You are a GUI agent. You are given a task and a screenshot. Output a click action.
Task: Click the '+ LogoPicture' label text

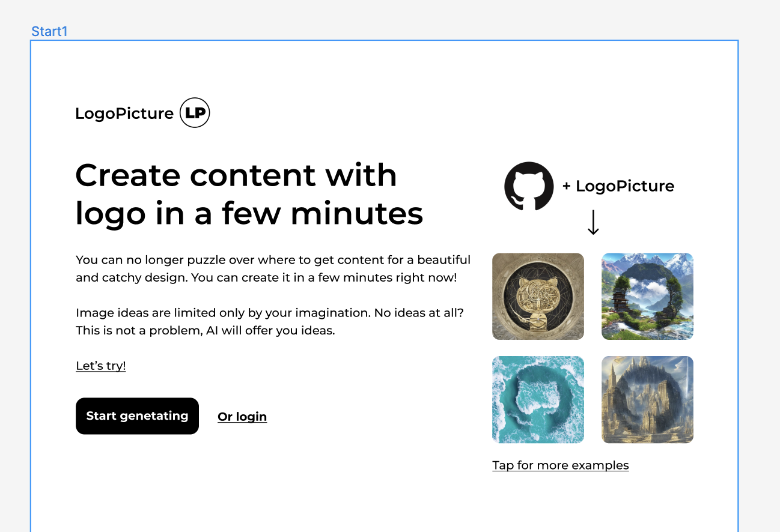point(618,186)
